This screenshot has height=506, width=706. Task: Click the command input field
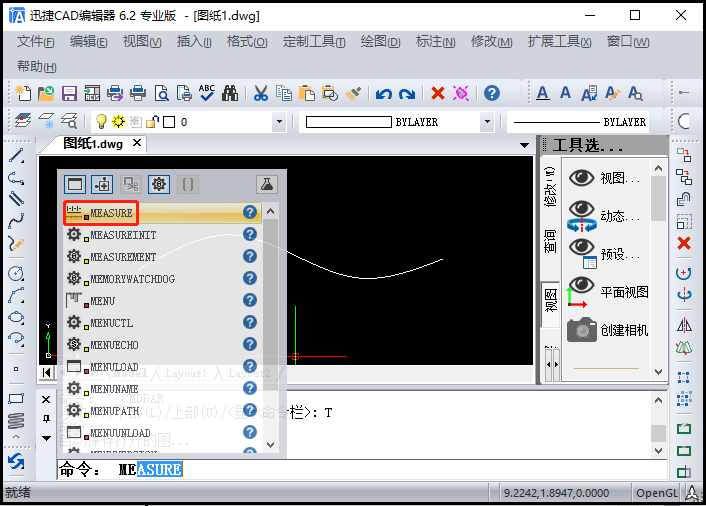click(x=362, y=470)
